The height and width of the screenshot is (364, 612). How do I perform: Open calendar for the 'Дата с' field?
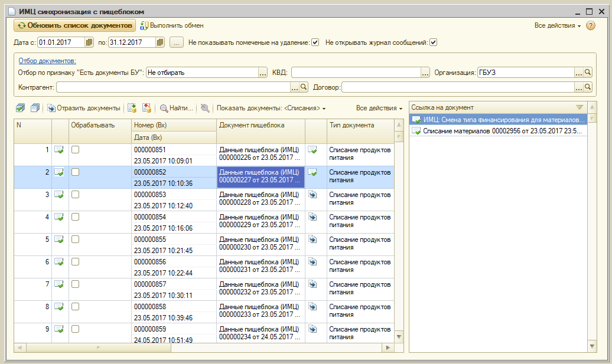(89, 42)
